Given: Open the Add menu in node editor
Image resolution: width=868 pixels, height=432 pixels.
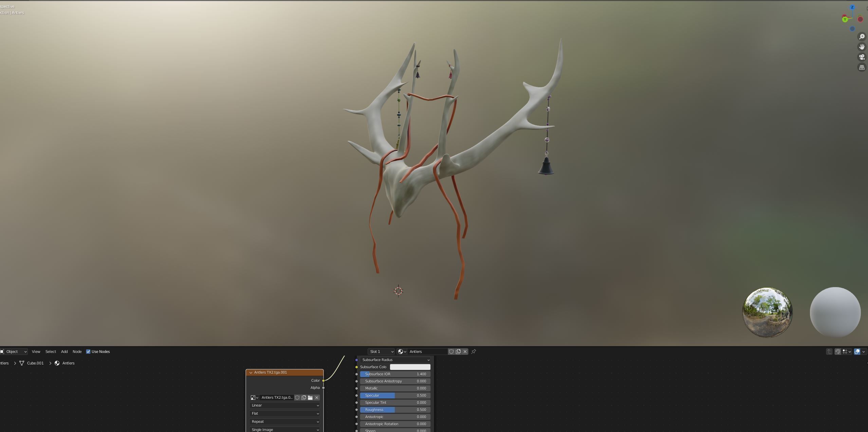Looking at the screenshot, I should tap(64, 352).
